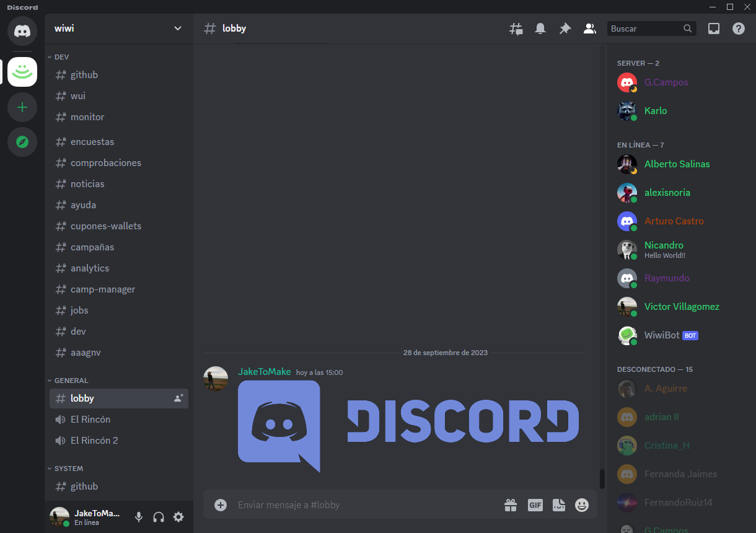This screenshot has height=533, width=756.
Task: Go to the comprobaciones channel
Action: point(119,163)
